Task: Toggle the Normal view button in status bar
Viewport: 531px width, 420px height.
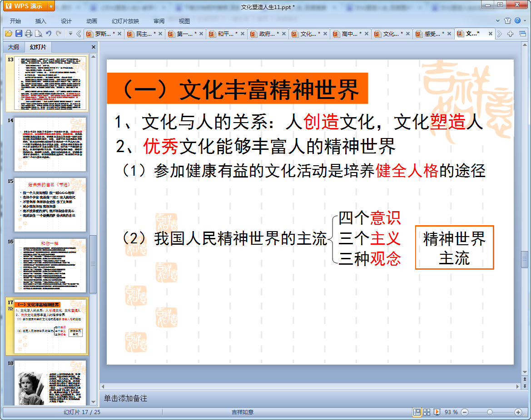Action: 417,412
